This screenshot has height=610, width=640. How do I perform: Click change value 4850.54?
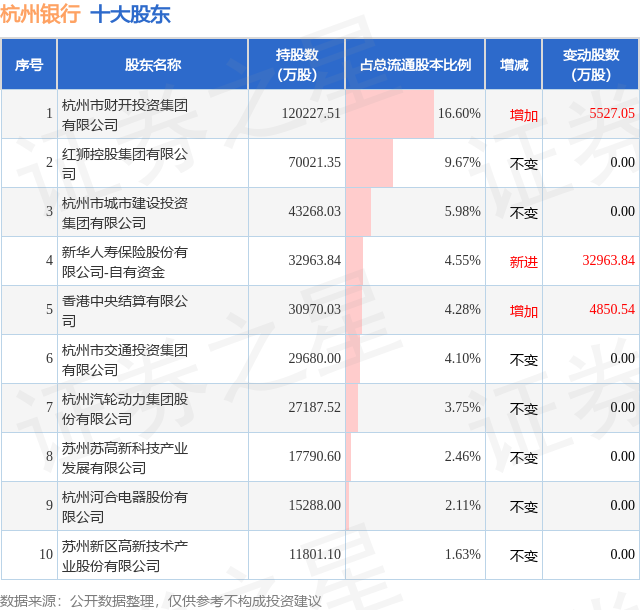(612, 309)
